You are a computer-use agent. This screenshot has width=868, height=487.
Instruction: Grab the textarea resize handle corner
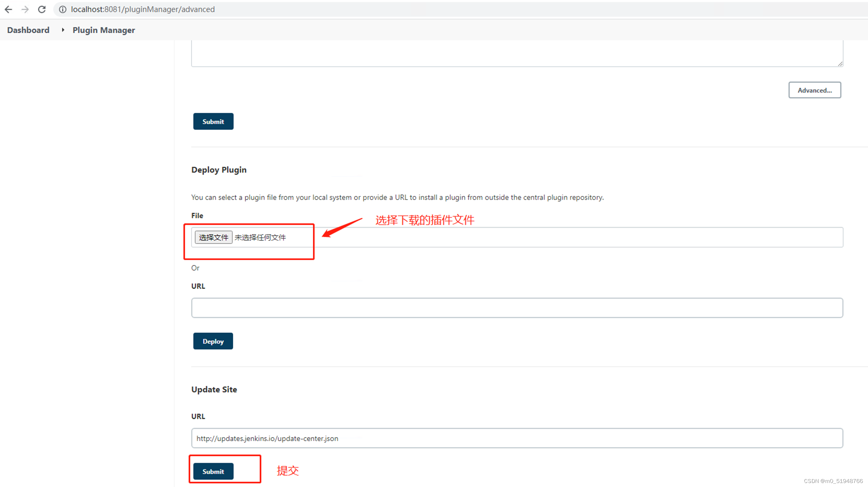[840, 64]
